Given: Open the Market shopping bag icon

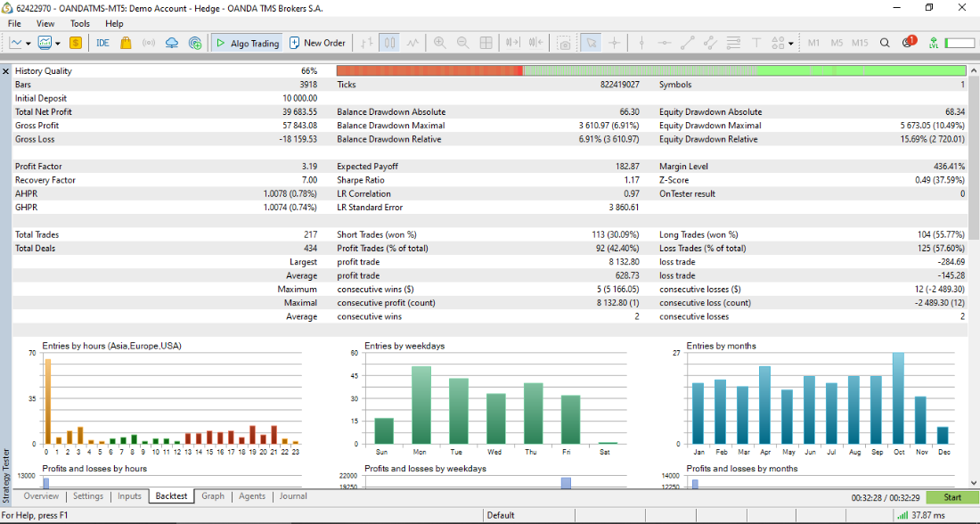Looking at the screenshot, I should coord(126,43).
